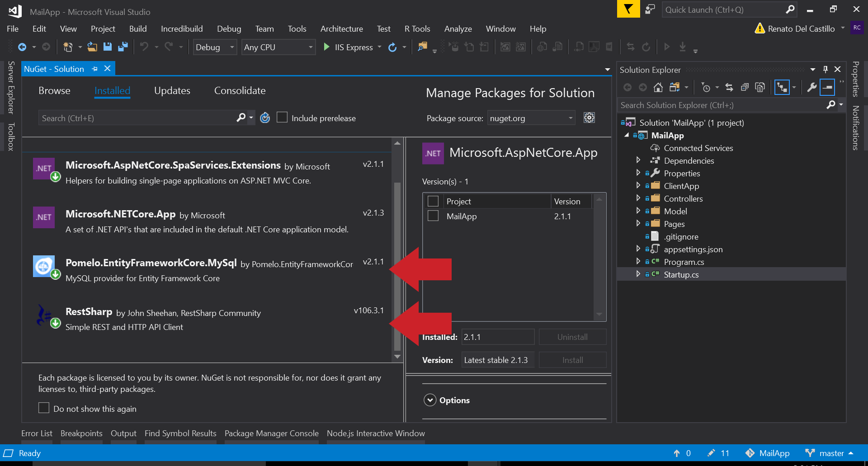Viewport: 868px width, 466px height.
Task: Click the Install button
Action: click(572, 360)
